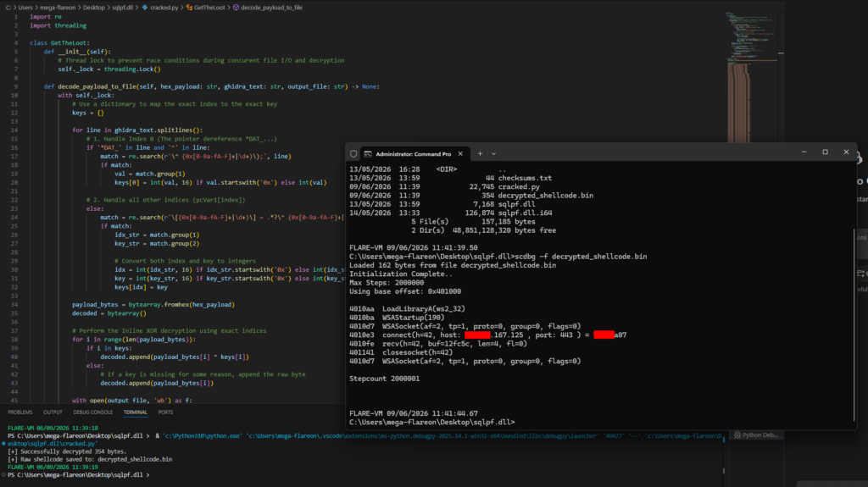This screenshot has width=868, height=487.
Task: Open the decode_payload_to_file breadcrumb
Action: [x=271, y=8]
